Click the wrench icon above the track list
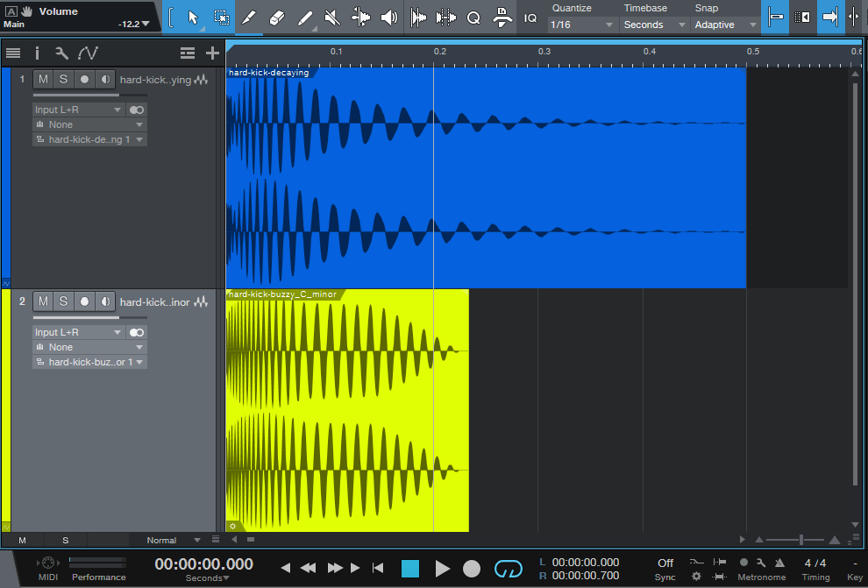The width and height of the screenshot is (868, 588). coord(60,53)
